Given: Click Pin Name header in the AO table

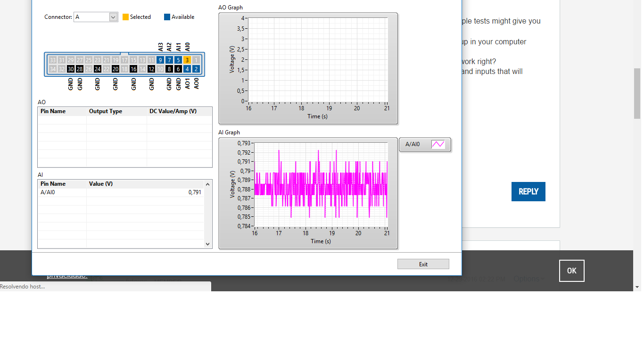Looking at the screenshot, I should [53, 111].
